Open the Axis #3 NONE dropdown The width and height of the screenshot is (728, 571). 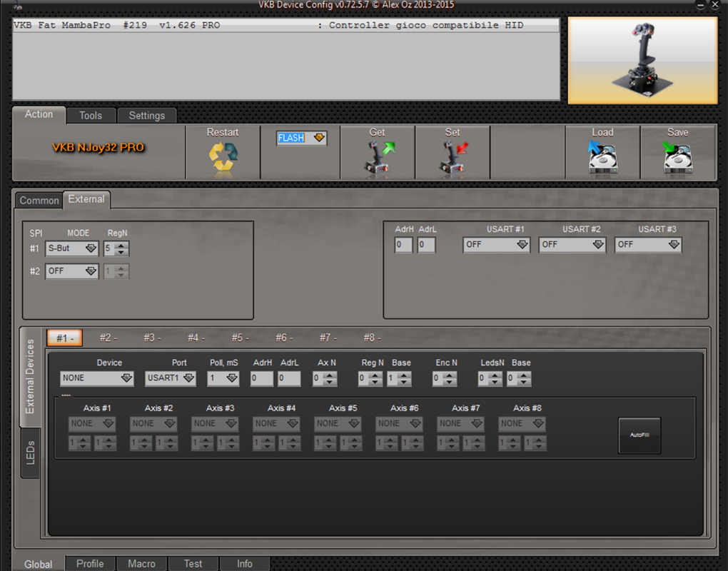[215, 423]
